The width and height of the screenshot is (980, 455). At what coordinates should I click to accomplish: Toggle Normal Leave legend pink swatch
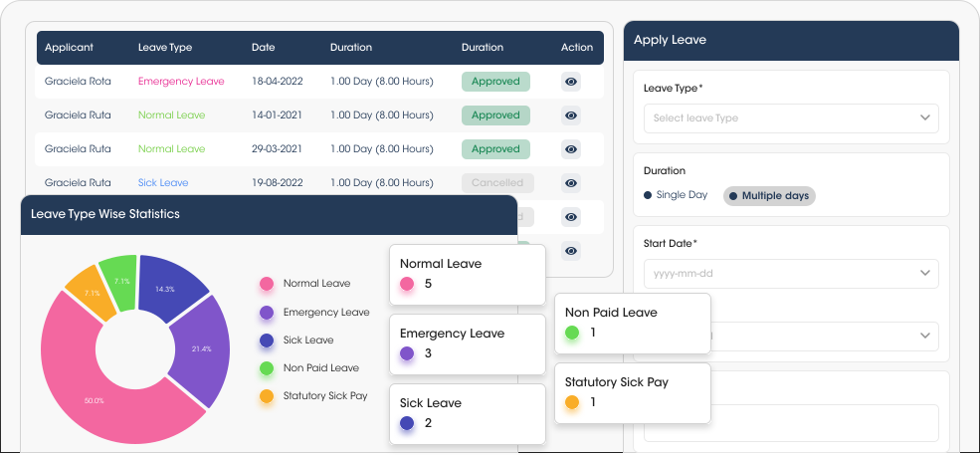[x=267, y=284]
